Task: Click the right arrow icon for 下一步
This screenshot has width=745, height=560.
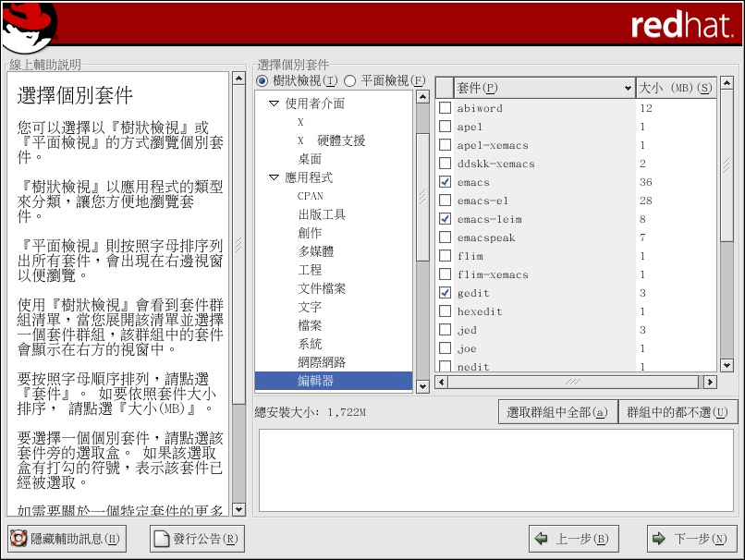Action: [x=659, y=539]
